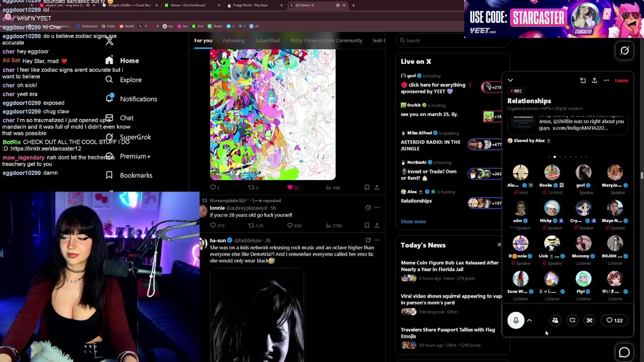Share the colorful artwork post
644x362 pixels.
click(376, 188)
